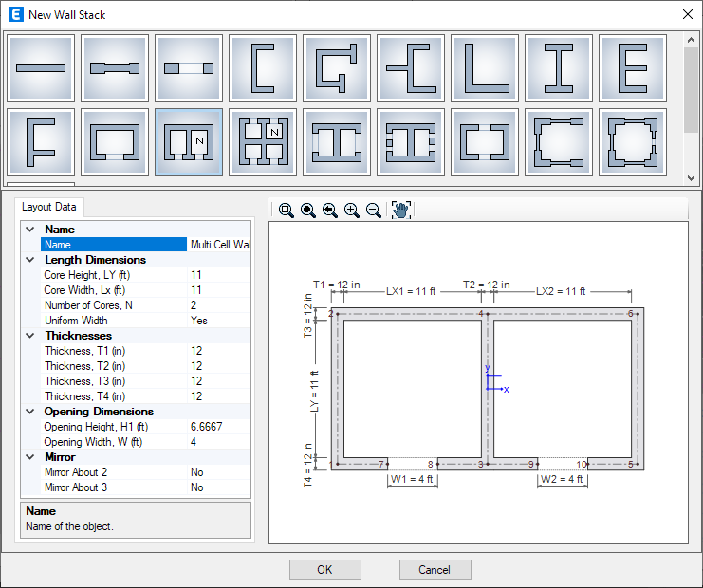This screenshot has height=588, width=703.
Task: Edit the Number of Cores N value
Action: coord(219,305)
